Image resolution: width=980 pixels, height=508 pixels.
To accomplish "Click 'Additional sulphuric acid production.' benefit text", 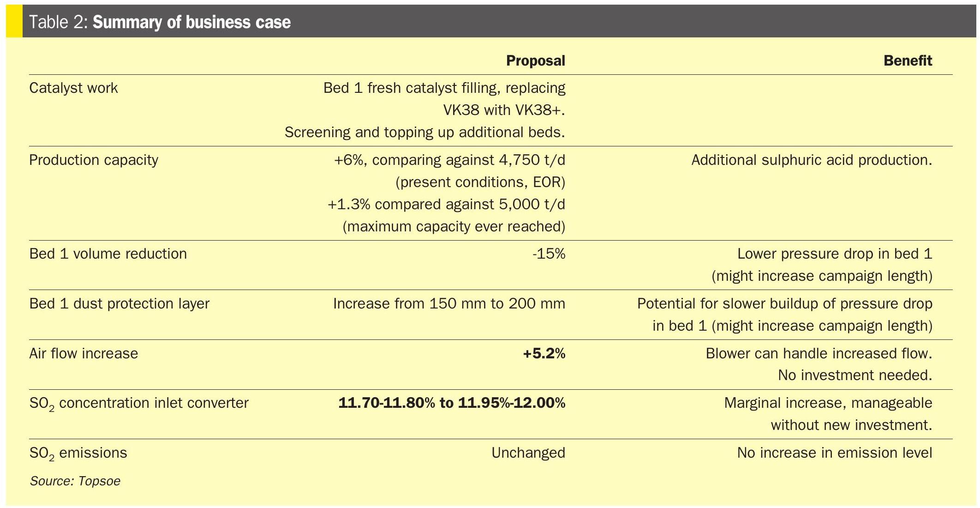I will (x=812, y=160).
